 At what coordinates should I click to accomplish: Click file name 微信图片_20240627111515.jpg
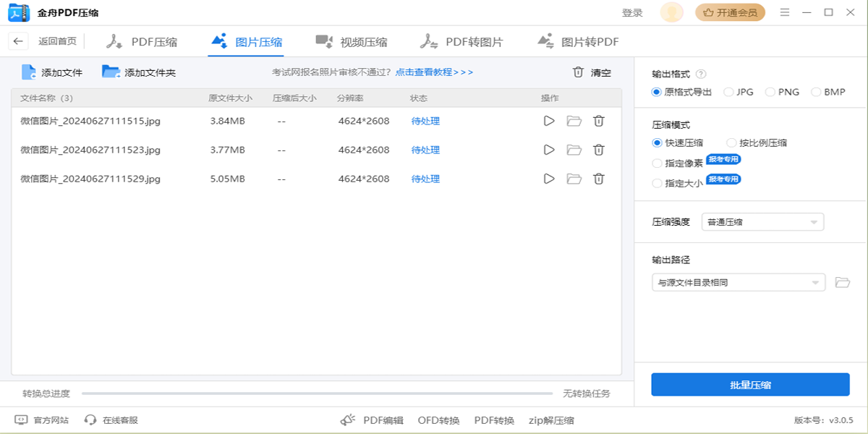(90, 121)
